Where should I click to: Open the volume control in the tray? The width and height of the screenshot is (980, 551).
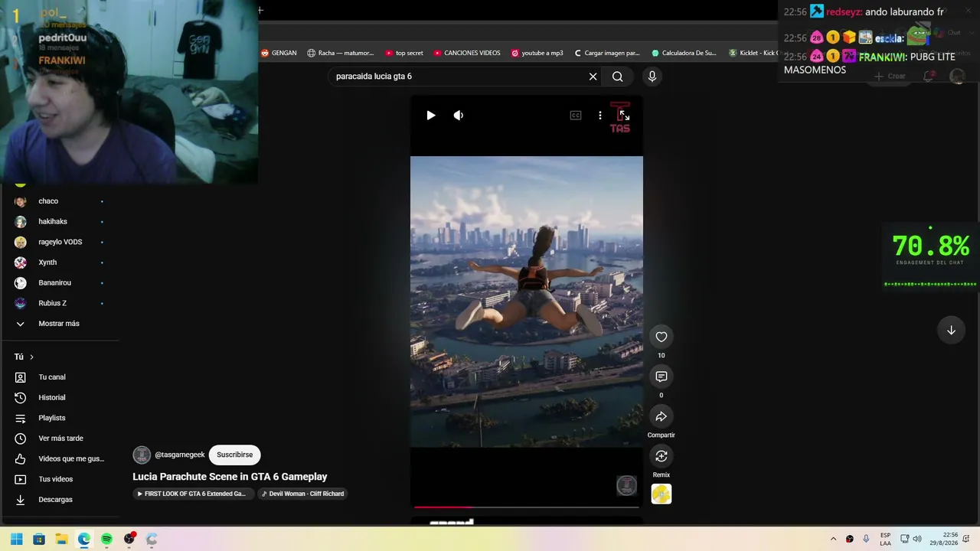(917, 539)
